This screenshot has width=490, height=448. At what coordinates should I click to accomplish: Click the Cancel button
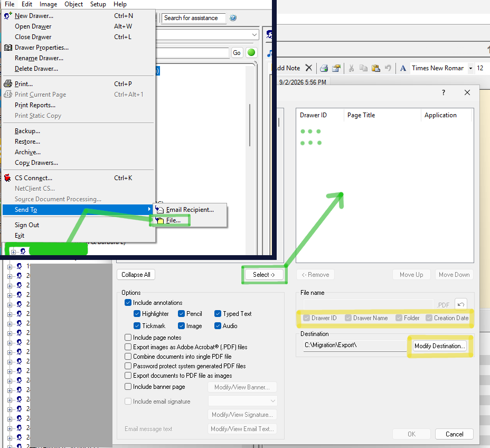click(455, 434)
